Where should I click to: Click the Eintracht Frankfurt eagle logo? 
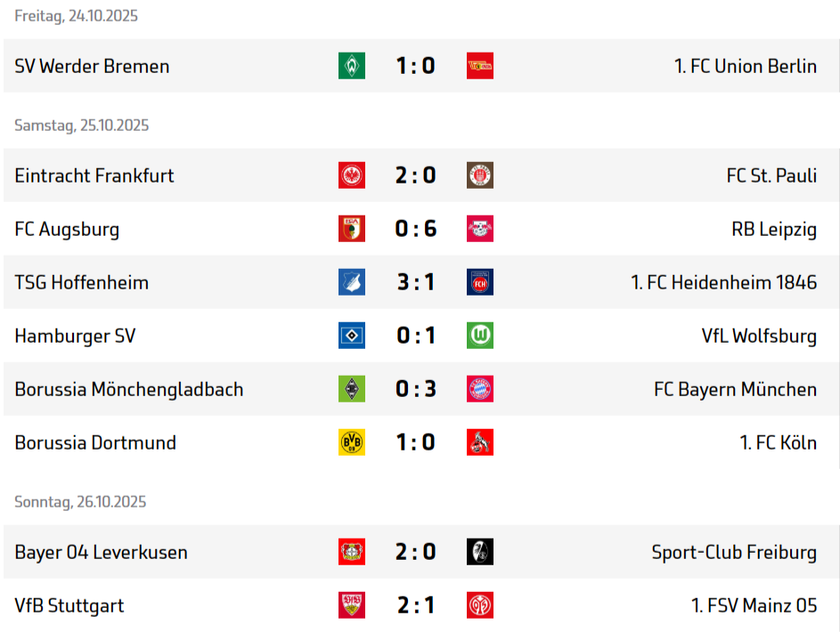(352, 175)
